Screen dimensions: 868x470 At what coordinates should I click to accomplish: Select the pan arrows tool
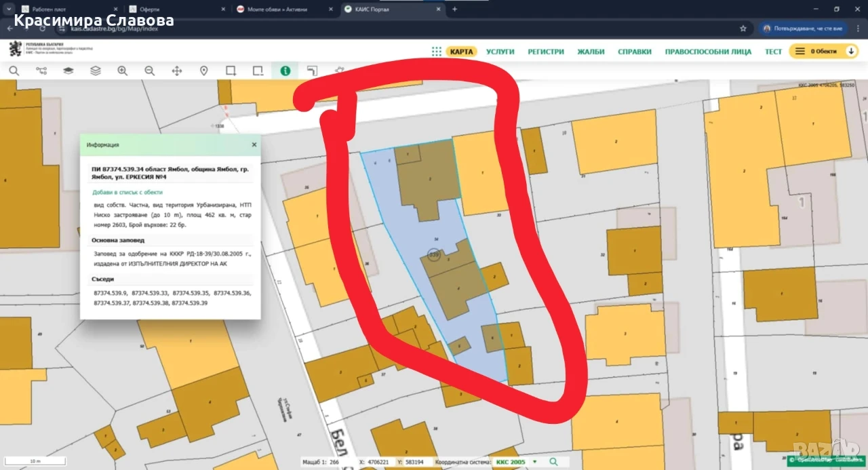[x=177, y=71]
